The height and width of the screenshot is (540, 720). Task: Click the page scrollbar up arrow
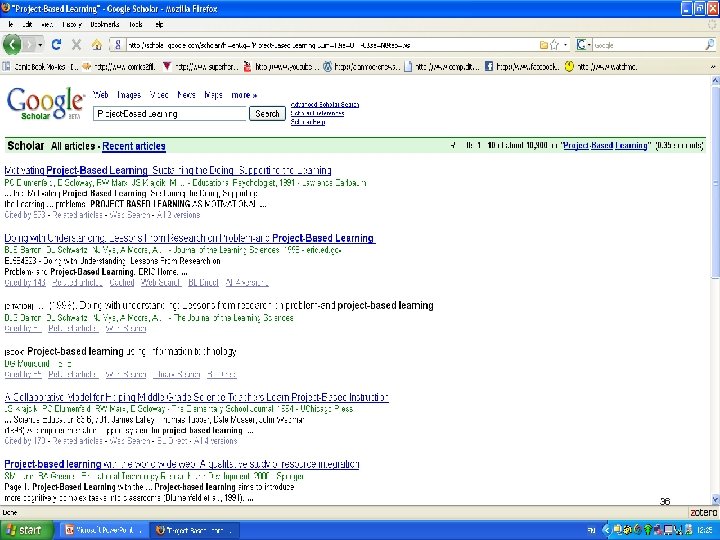click(715, 80)
